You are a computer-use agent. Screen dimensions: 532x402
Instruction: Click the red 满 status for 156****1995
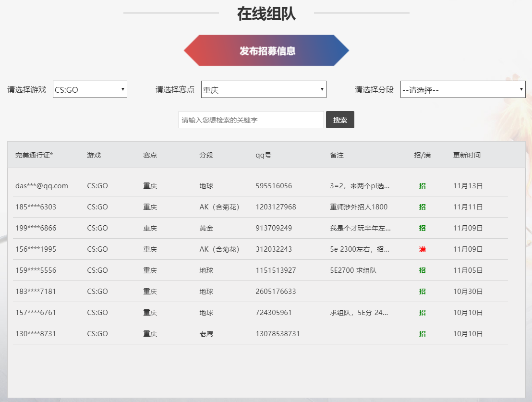coord(422,249)
